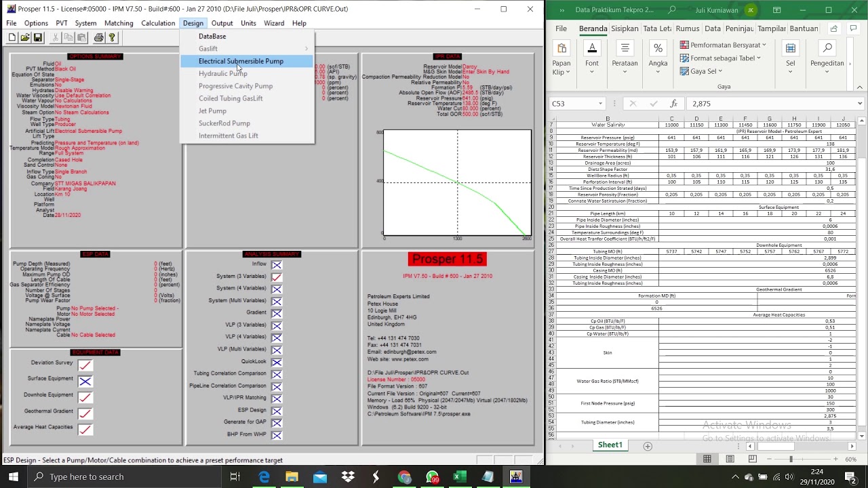The height and width of the screenshot is (488, 868).
Task: Expand the Gaya Sel dropdown
Action: 719,71
